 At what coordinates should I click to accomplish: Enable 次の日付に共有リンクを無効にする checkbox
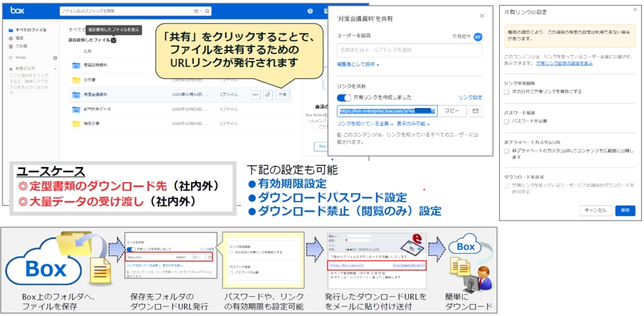coord(506,92)
